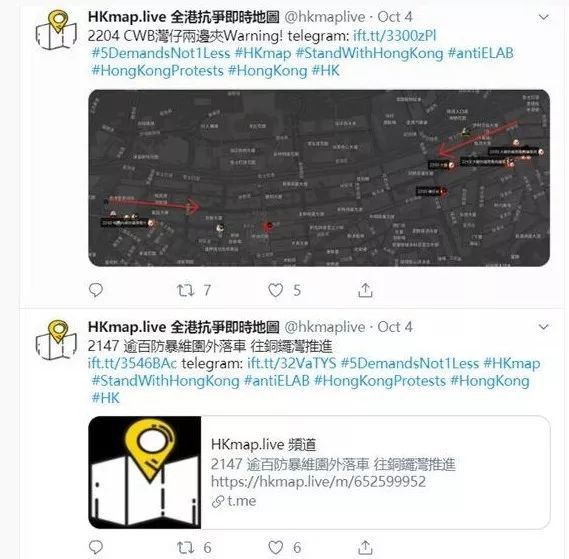Select the #StandWithHongKong hashtag in second tweet
The height and width of the screenshot is (559, 569).
click(x=165, y=381)
